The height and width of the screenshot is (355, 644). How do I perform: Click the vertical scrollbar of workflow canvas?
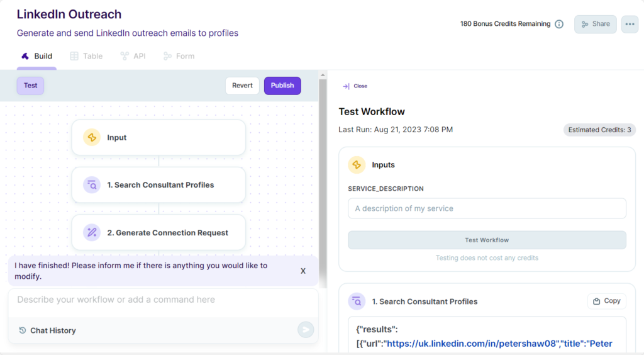(323, 181)
